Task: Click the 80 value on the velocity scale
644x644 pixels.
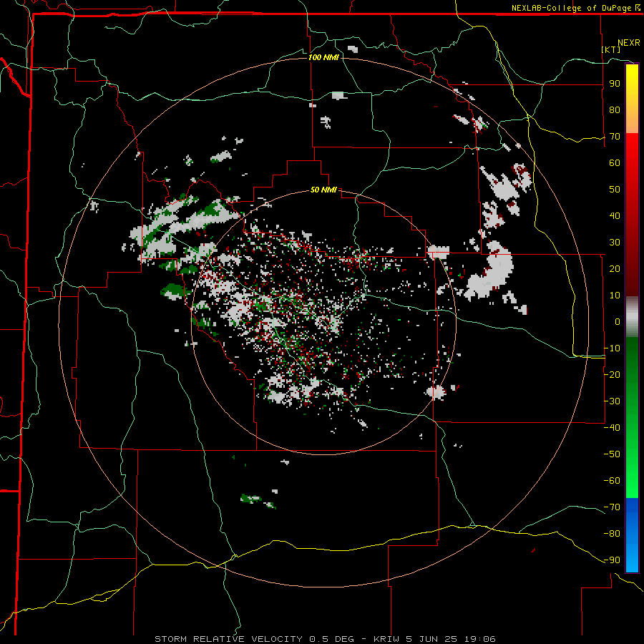Action: [615, 109]
